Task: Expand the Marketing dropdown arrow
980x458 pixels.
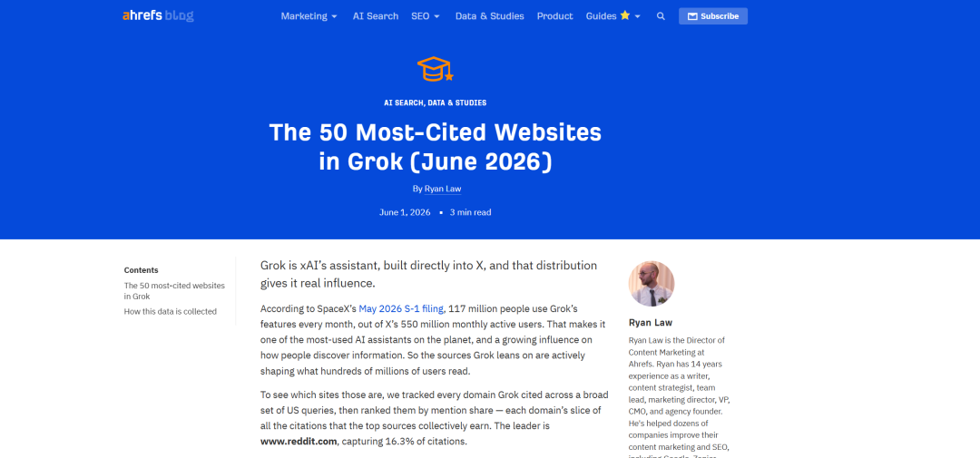Action: point(334,17)
